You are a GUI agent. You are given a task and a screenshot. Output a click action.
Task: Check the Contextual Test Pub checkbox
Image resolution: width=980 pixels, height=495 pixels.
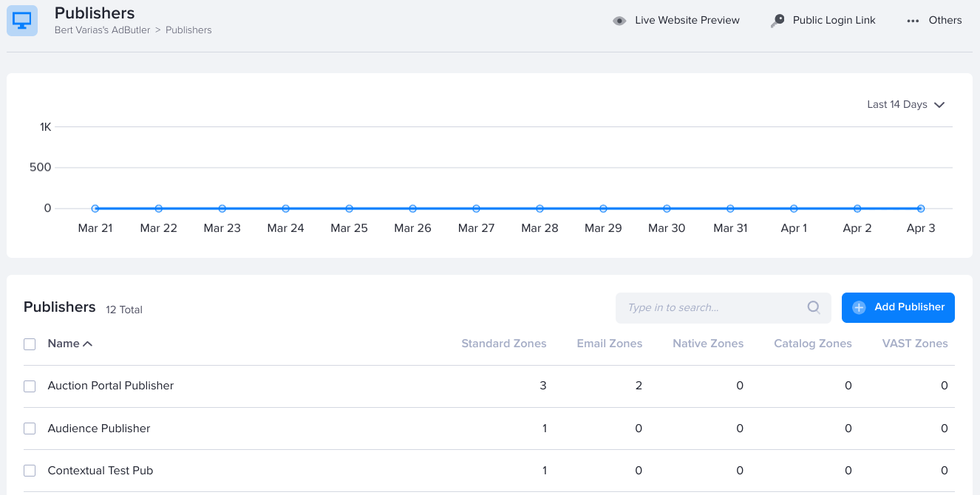point(30,471)
